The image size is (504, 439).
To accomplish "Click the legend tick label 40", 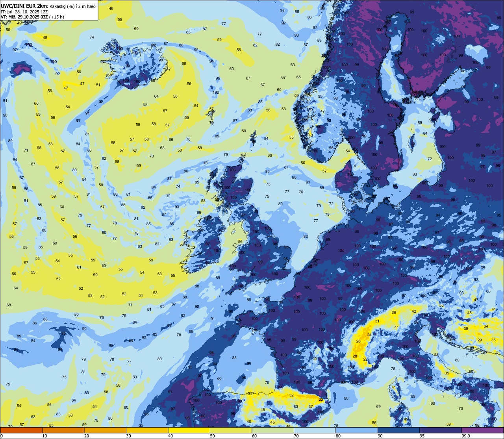I will 170,436.
